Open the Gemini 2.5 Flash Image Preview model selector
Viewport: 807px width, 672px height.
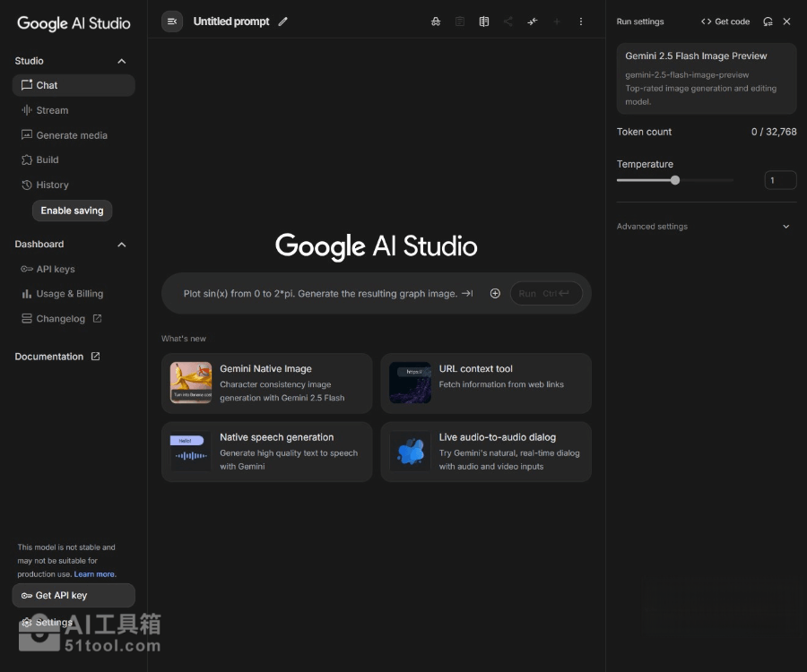click(706, 78)
